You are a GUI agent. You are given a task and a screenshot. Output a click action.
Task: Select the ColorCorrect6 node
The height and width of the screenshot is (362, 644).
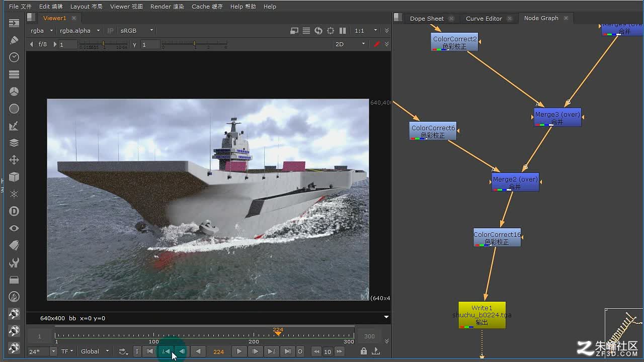point(433,131)
